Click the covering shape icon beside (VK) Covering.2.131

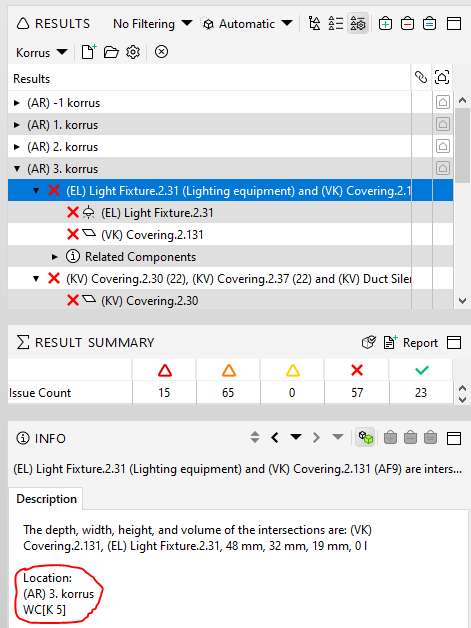point(89,232)
